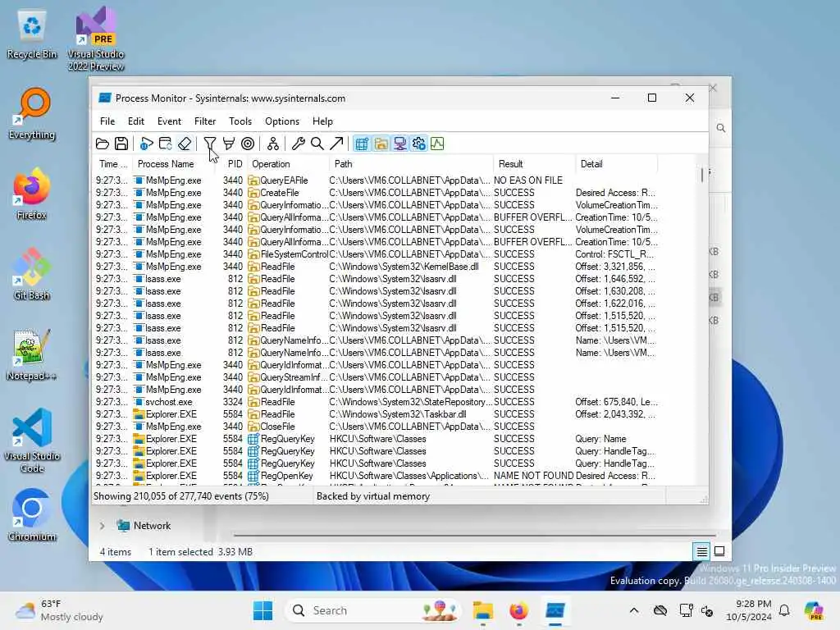Click the magnifier Find icon in the toolbar
Image resolution: width=840 pixels, height=630 pixels.
click(x=317, y=144)
